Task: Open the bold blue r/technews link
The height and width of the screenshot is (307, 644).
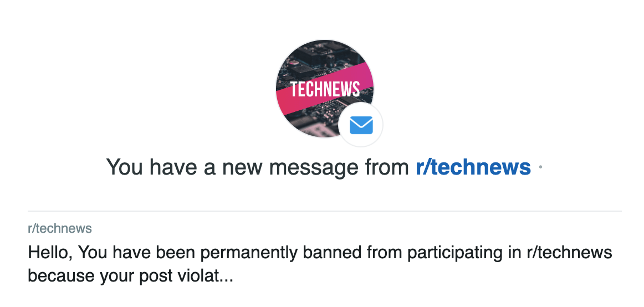Action: point(473,167)
